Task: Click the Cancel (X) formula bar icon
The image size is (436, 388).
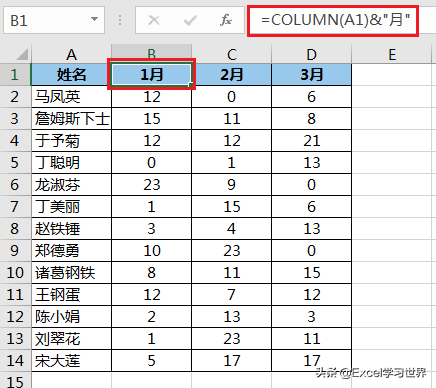Action: coord(154,20)
